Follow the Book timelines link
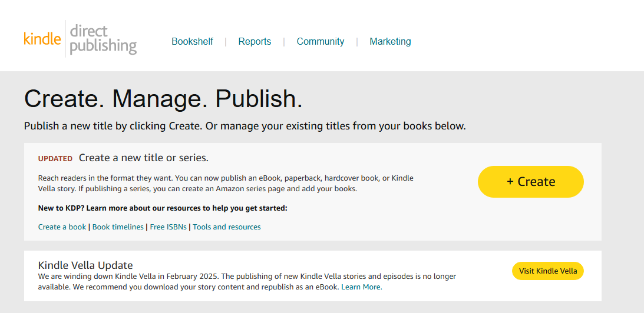The height and width of the screenshot is (313, 644). pos(118,227)
